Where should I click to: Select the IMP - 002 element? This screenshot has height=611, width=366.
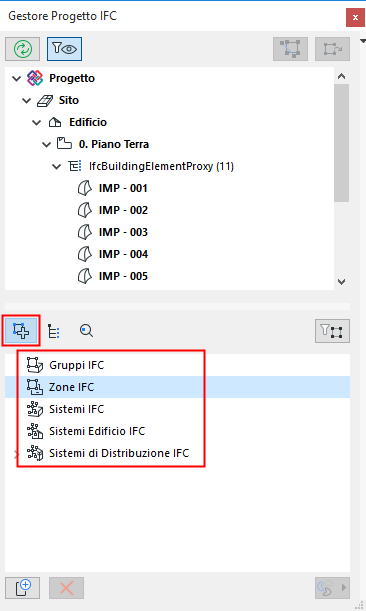tap(123, 210)
